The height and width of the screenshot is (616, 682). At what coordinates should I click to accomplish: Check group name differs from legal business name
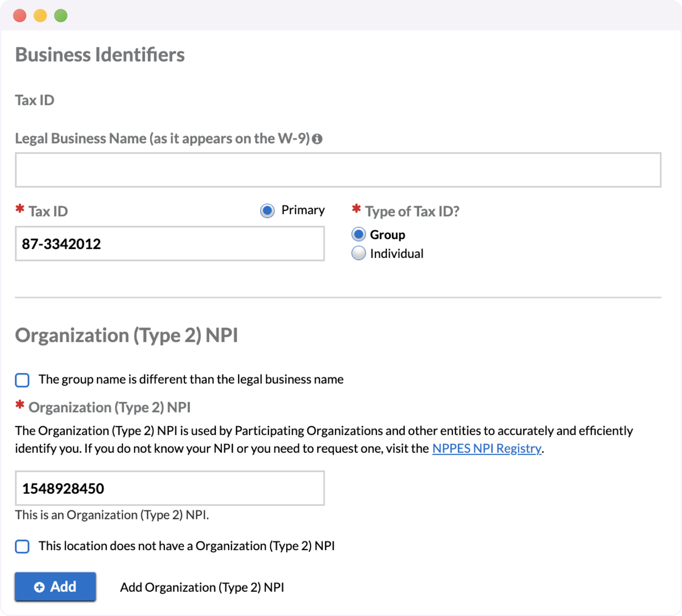[22, 380]
